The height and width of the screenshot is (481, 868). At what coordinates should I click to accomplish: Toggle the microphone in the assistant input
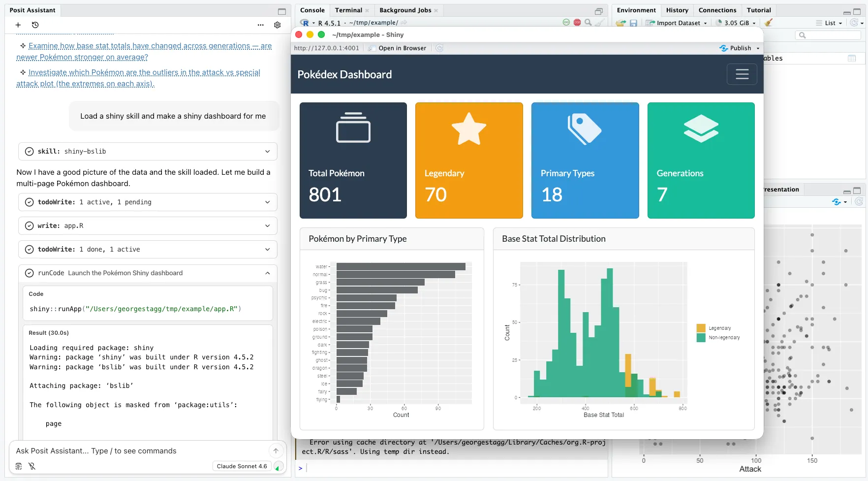[32, 466]
